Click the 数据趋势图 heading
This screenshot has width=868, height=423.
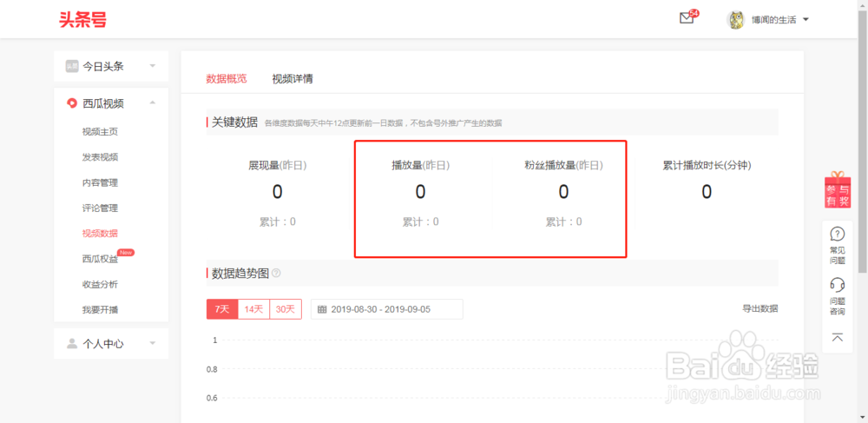[240, 274]
